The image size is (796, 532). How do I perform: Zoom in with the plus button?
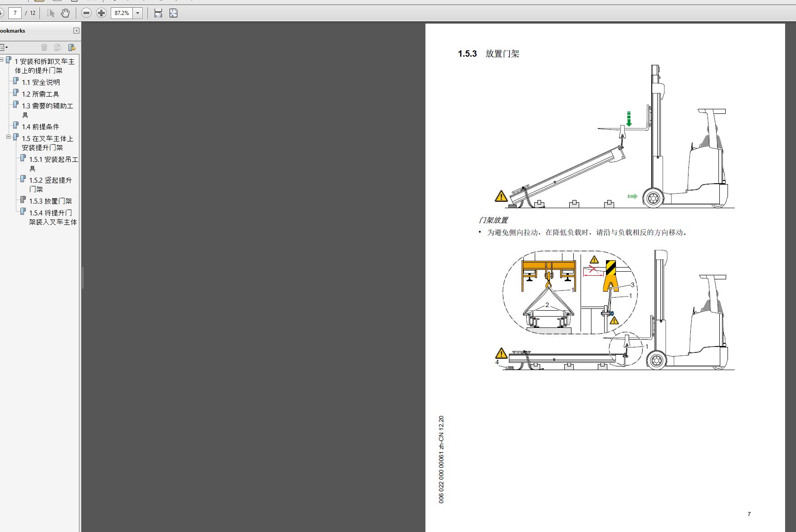coord(101,13)
